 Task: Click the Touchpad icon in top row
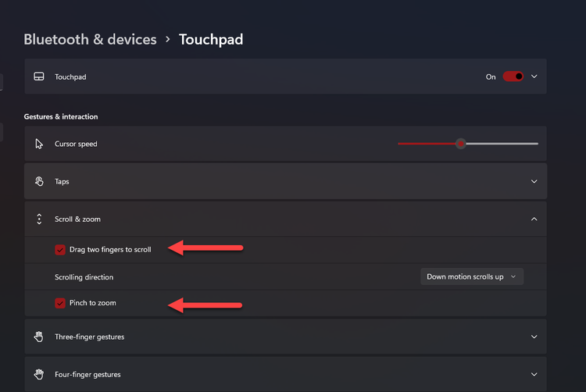[x=39, y=77]
